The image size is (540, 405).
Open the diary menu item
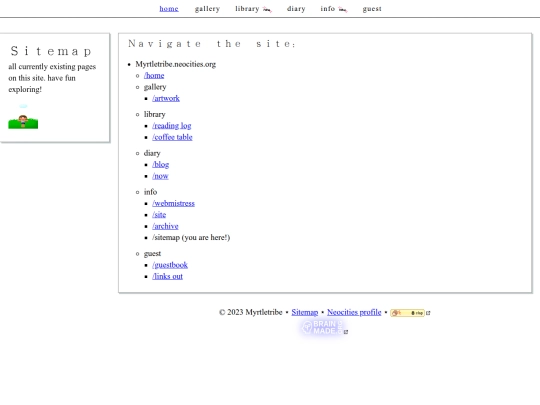[296, 9]
